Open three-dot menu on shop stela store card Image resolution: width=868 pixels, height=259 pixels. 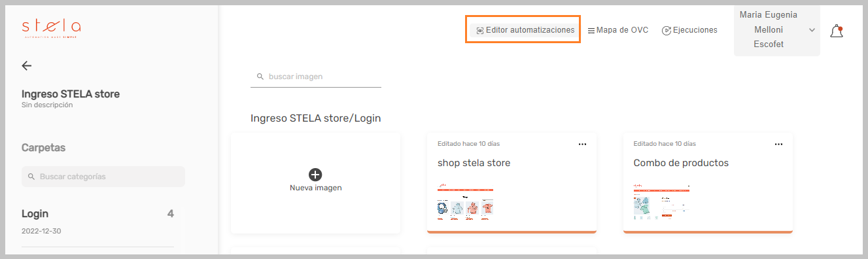[582, 144]
